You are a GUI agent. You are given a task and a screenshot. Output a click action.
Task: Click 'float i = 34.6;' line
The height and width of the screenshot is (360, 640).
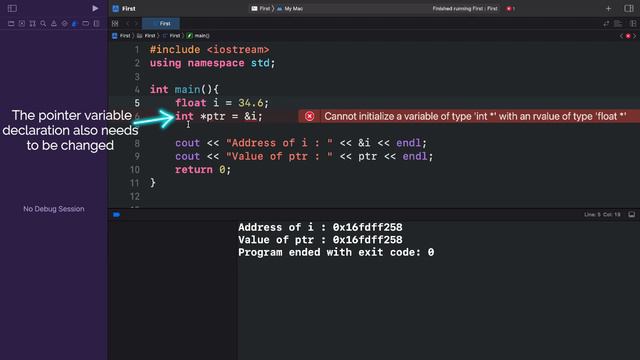click(x=222, y=103)
